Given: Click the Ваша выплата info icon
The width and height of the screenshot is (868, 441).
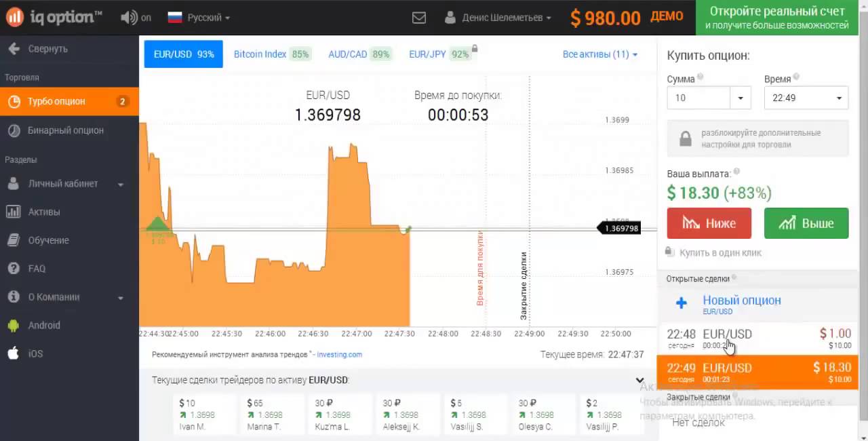Looking at the screenshot, I should 736,172.
